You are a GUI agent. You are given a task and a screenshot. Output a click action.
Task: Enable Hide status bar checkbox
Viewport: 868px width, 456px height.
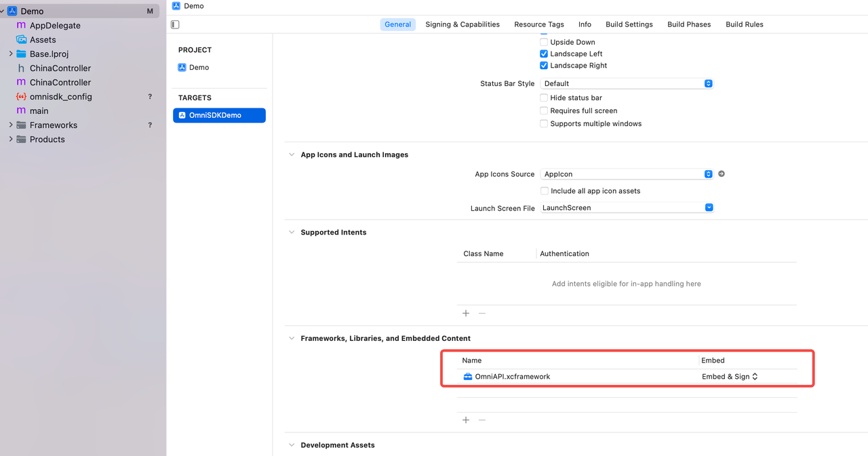coord(544,98)
